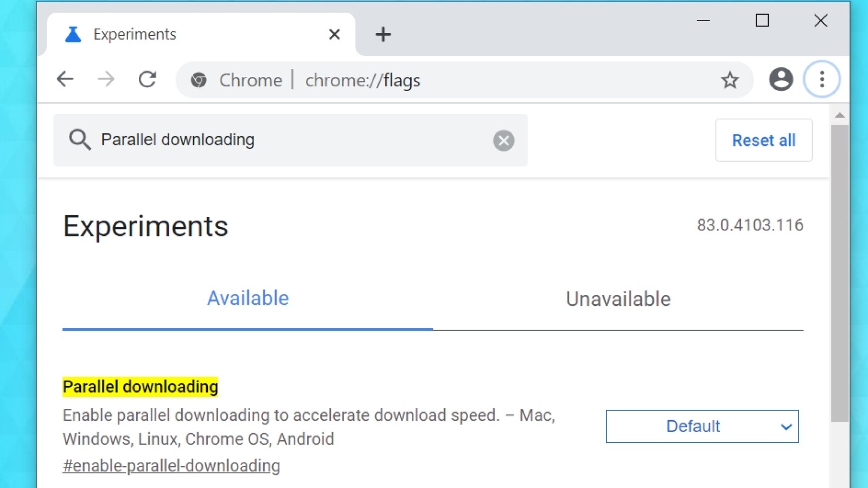Switch to the Unavailable tab

618,299
